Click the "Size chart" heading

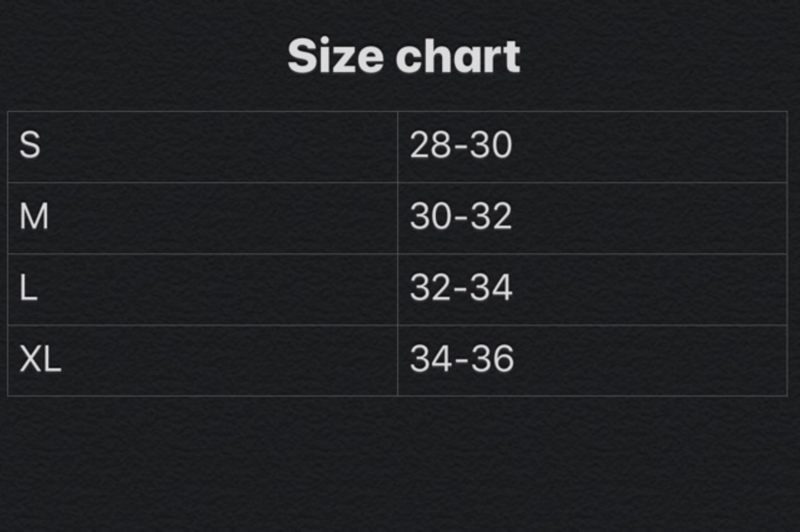403,56
